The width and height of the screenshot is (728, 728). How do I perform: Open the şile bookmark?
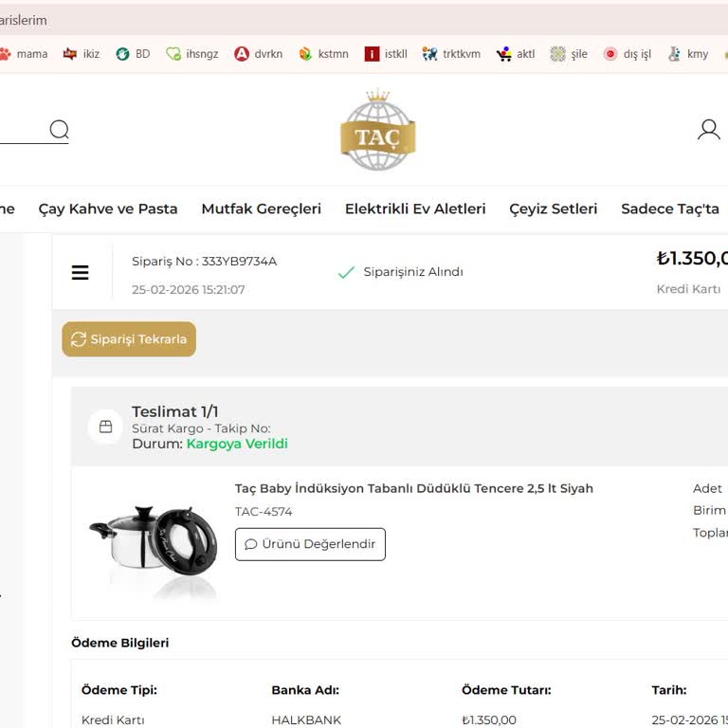click(569, 54)
